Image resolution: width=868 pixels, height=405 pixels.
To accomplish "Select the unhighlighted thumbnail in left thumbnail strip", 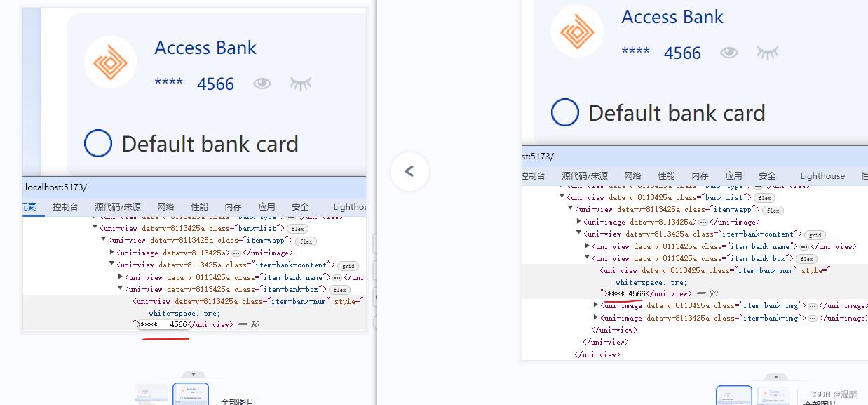I will click(152, 395).
